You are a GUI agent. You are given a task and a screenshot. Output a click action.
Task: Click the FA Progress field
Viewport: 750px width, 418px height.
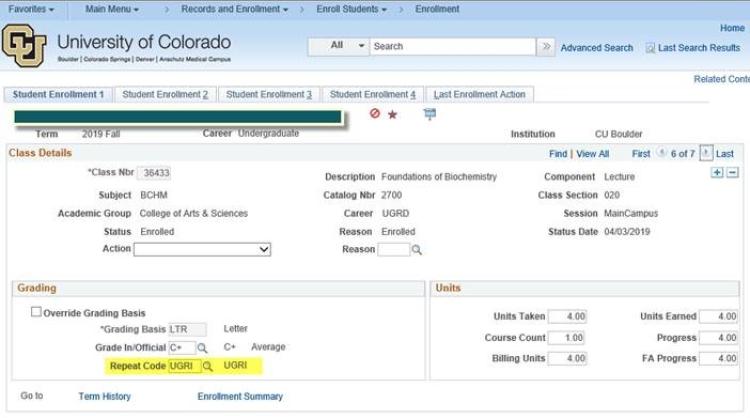tap(718, 358)
